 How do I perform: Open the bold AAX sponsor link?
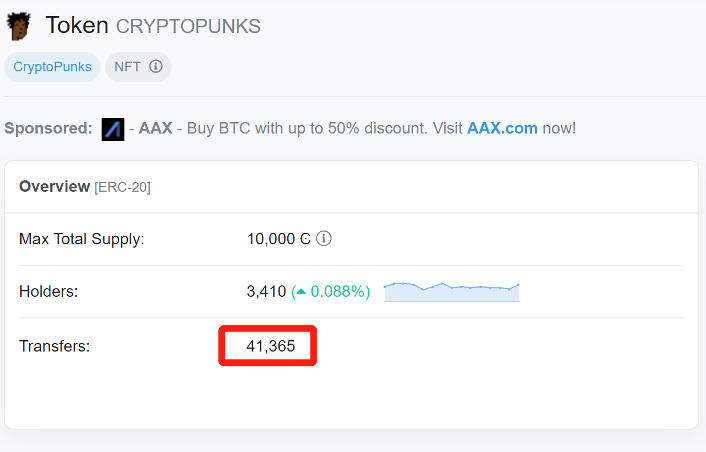pyautogui.click(x=155, y=128)
